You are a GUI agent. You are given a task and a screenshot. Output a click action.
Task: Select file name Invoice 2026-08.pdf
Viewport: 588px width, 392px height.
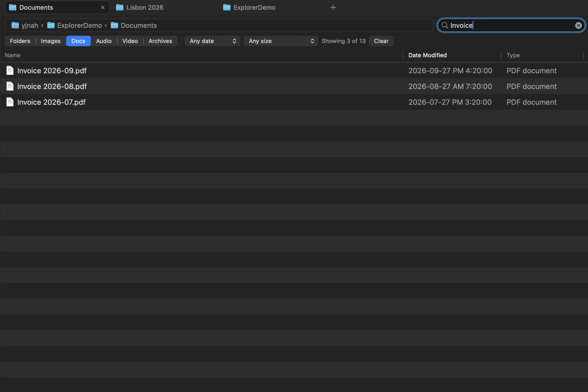[52, 86]
